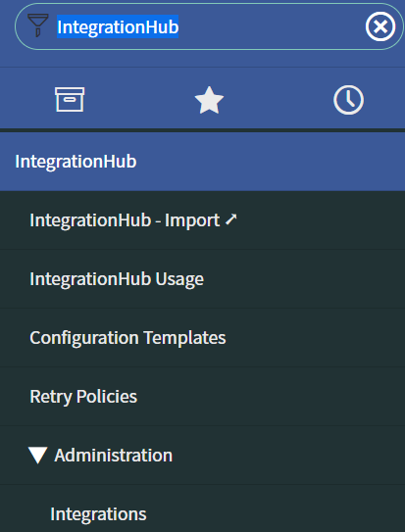
Task: Go to the Integrations admin module
Action: (x=98, y=514)
